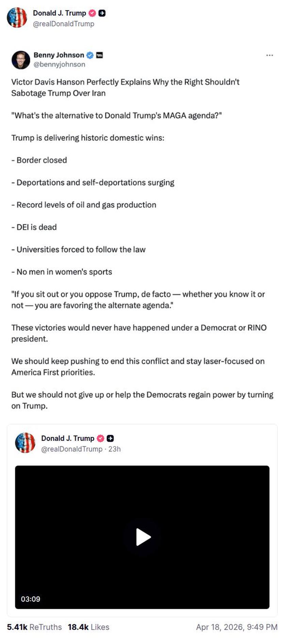
Task: Click Donald J. Trump's verified badge
Action: click(x=91, y=13)
